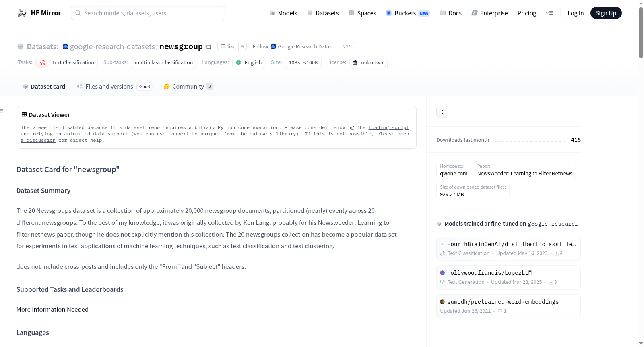Open sumedh/pretrained-word-embeddings model card
Screen dimensions: 644x347
(508, 306)
